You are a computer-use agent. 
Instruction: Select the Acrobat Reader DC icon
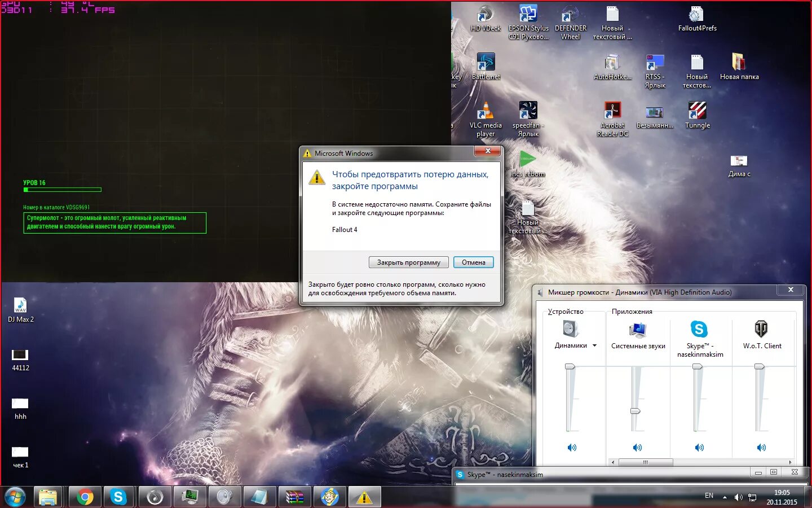coord(612,120)
